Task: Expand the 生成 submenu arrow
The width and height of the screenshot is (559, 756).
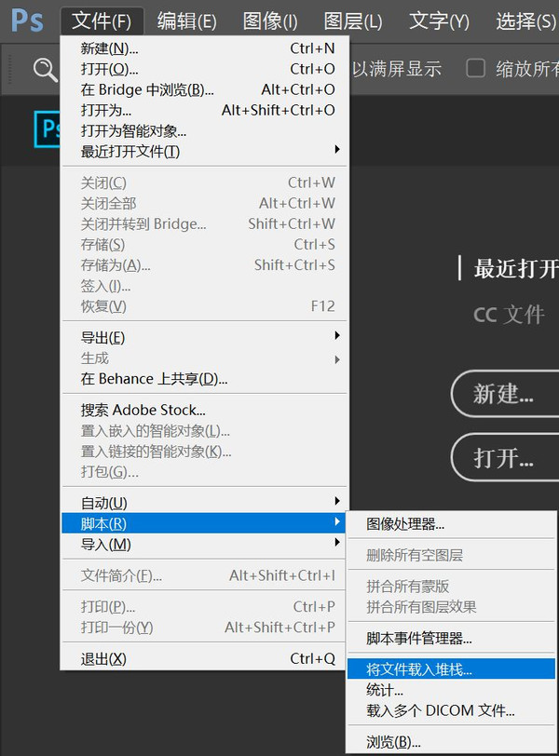Action: tap(337, 359)
